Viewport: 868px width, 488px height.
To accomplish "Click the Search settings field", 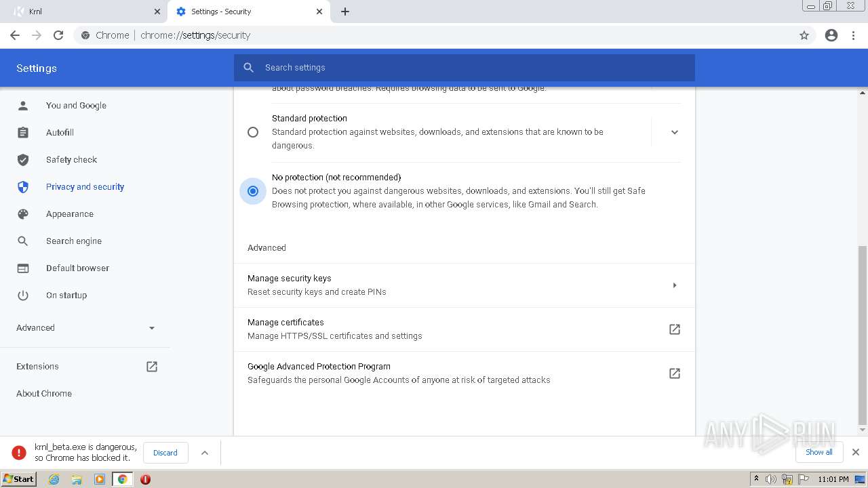I will pos(465,68).
